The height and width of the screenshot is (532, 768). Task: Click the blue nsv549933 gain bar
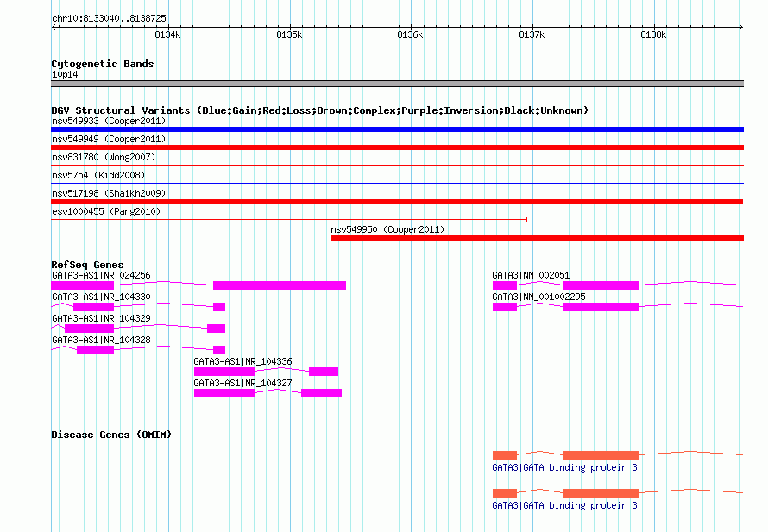click(397, 129)
